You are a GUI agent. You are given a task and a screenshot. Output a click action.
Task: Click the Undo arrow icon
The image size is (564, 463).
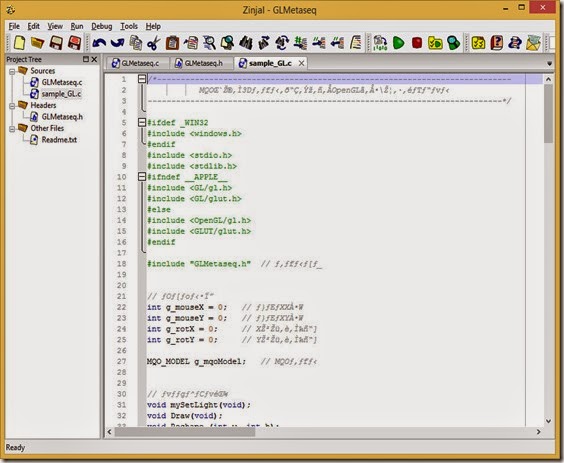click(x=99, y=43)
